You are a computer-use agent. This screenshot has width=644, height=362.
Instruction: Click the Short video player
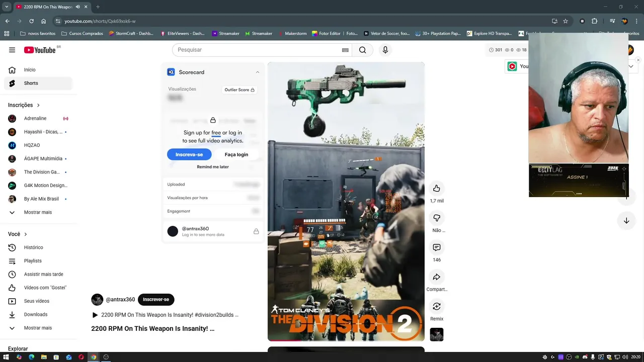(346, 202)
